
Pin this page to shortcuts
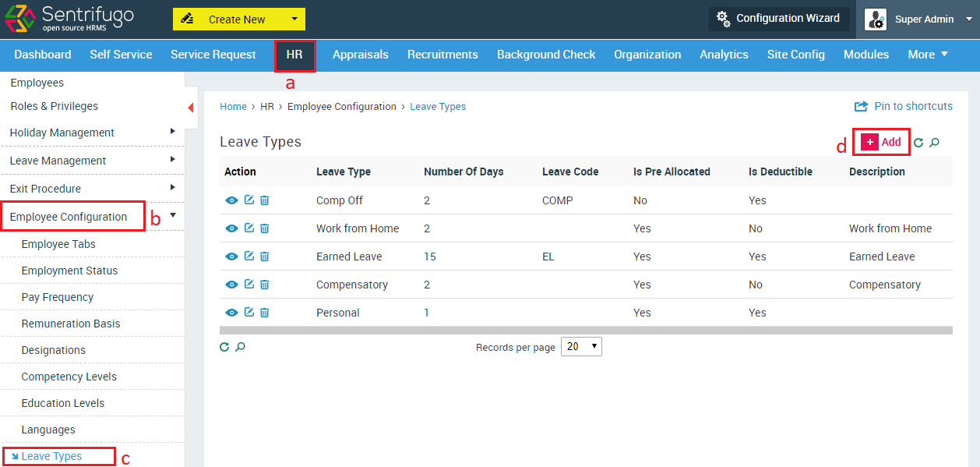(x=904, y=106)
